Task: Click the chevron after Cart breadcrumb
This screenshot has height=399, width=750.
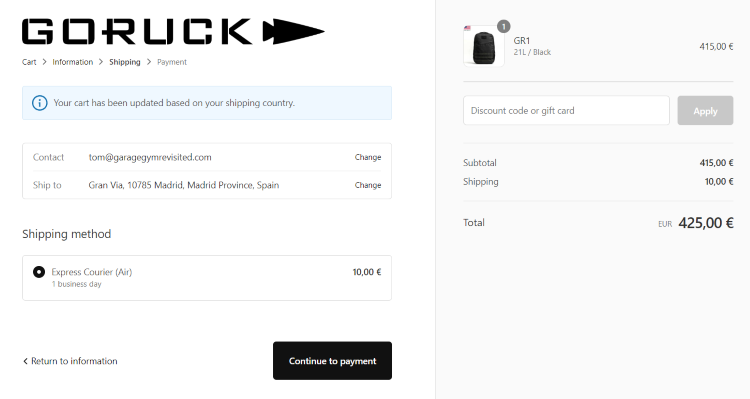Action: click(44, 62)
